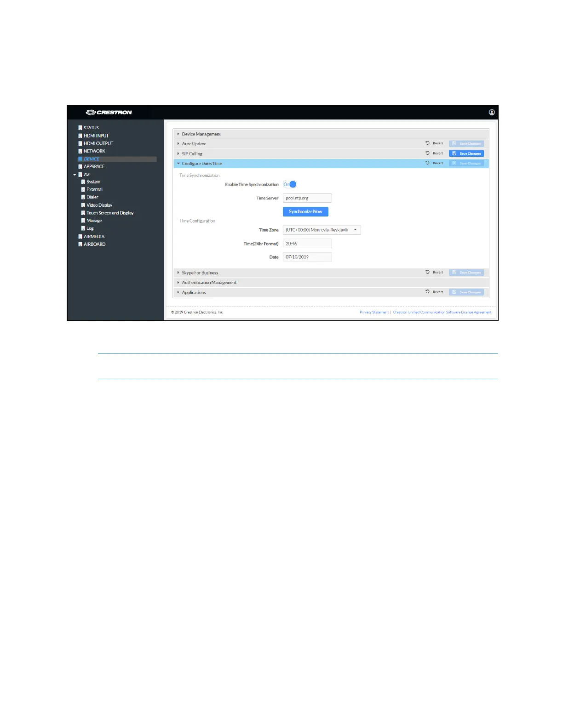This screenshot has width=563, height=728.
Task: Open Touch Screen and Display item
Action: pyautogui.click(x=110, y=213)
